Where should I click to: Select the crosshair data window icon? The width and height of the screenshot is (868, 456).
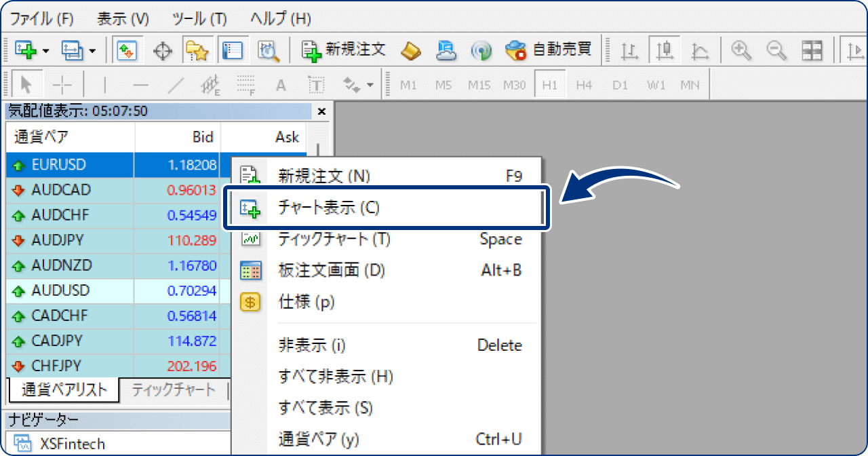coord(162,50)
